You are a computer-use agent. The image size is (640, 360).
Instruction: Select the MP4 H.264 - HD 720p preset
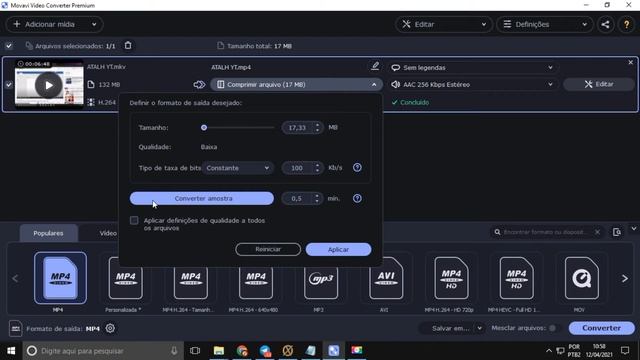pyautogui.click(x=451, y=278)
